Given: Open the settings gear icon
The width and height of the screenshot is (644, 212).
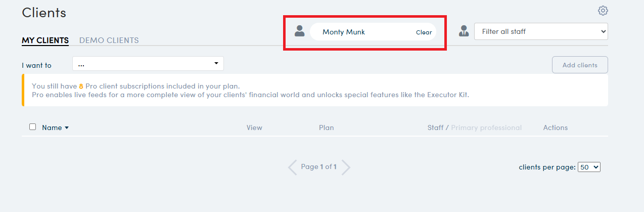Looking at the screenshot, I should click(x=603, y=11).
